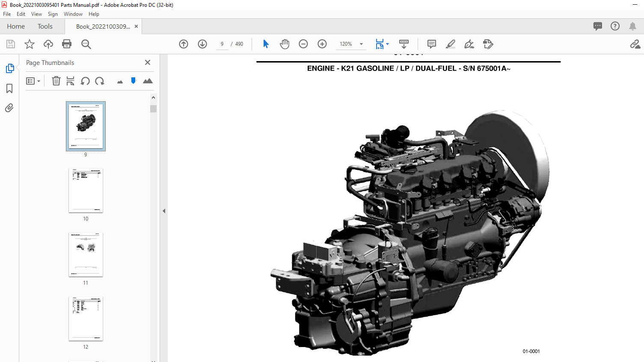644x362 pixels.
Task: Click the Share link icon at toolbar right
Action: point(635,44)
